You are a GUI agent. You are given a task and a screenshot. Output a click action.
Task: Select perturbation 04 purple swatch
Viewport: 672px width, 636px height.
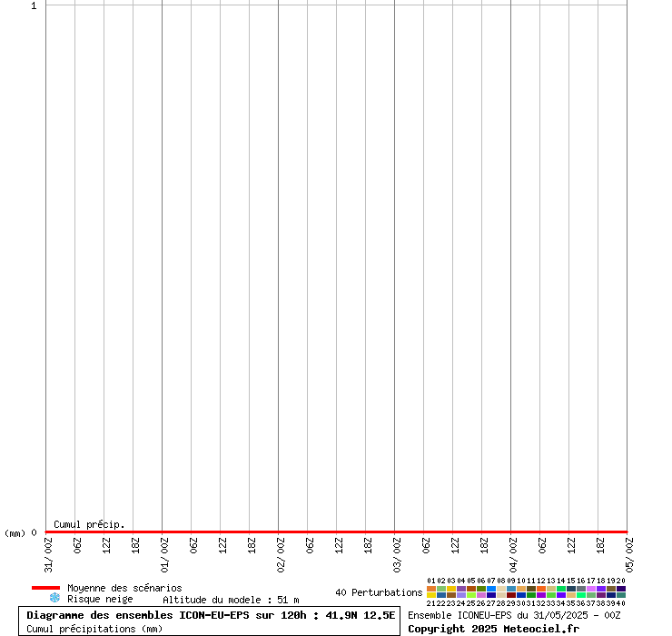tap(461, 589)
